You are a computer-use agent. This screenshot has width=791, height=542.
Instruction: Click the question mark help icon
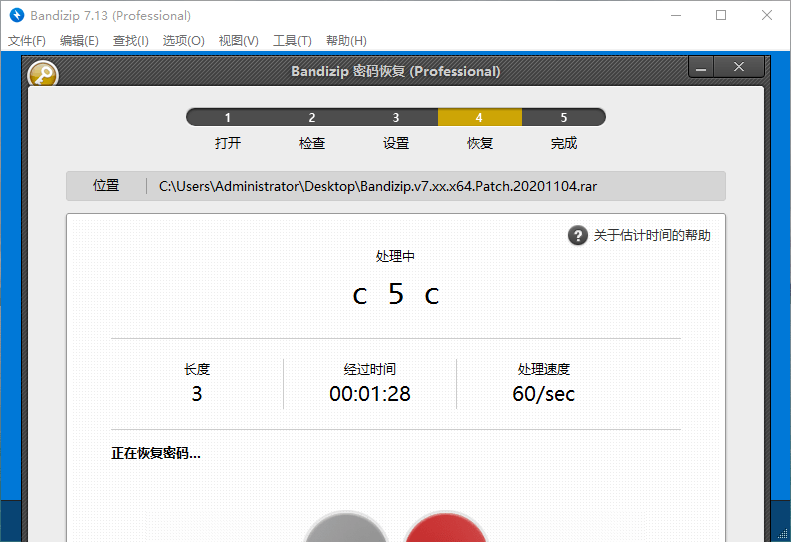coord(578,235)
